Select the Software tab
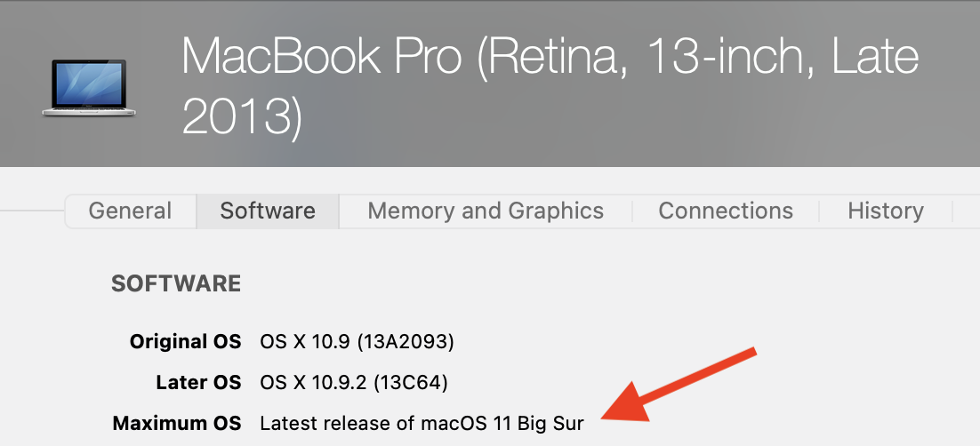This screenshot has height=446, width=980. pyautogui.click(x=268, y=211)
